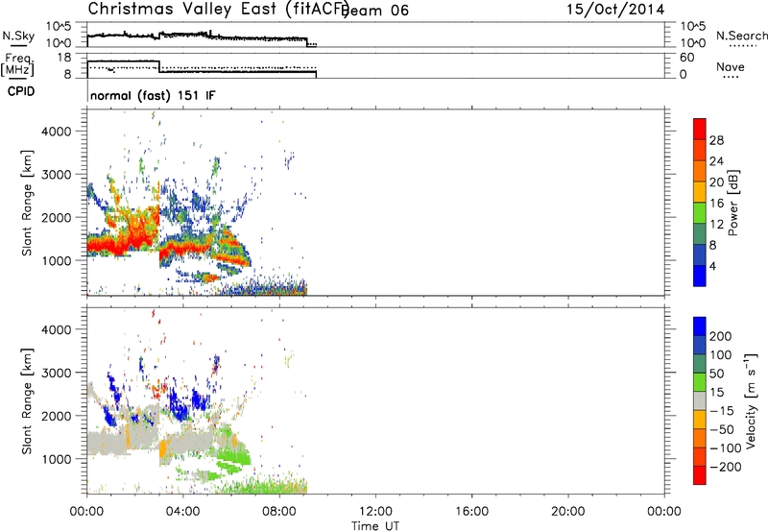
Task: Click the dark blue bottom segment of power colorbar
Action: tap(700, 276)
